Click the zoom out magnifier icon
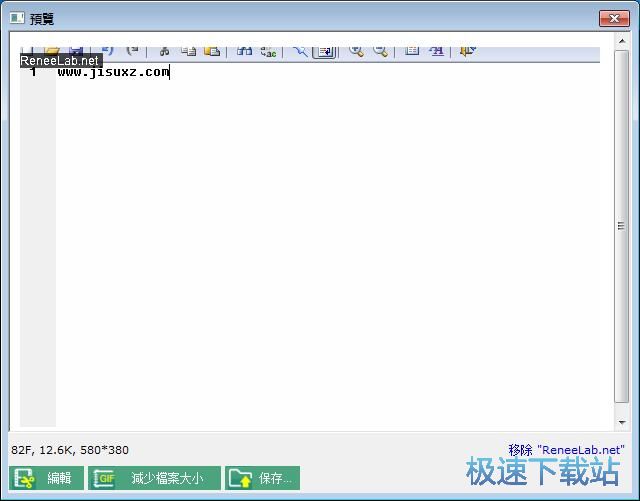The width and height of the screenshot is (640, 501). point(380,51)
